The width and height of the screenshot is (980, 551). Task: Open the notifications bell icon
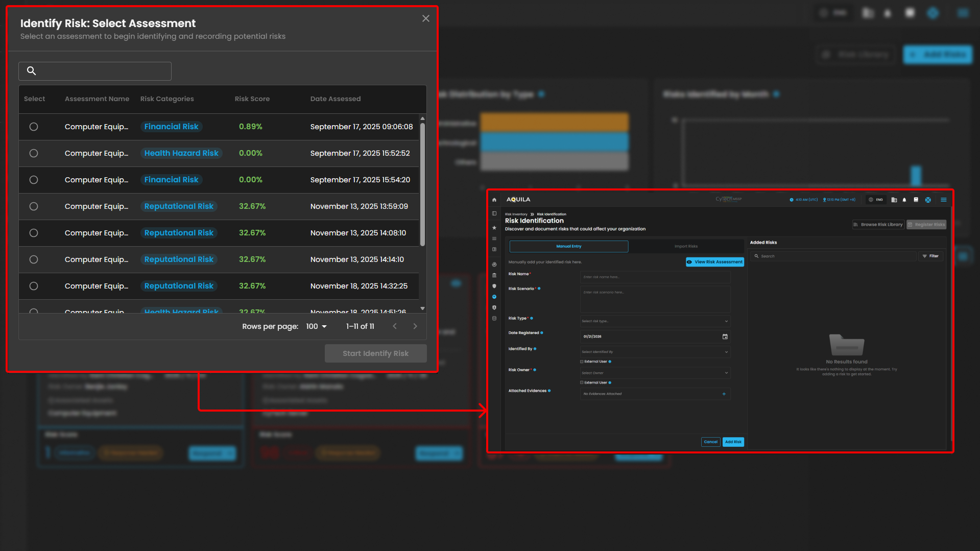tap(904, 200)
